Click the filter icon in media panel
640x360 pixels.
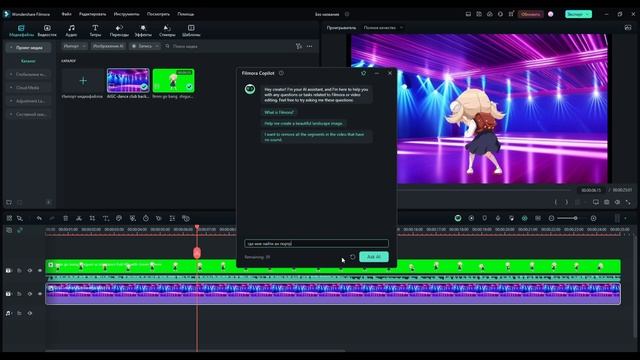pos(299,47)
